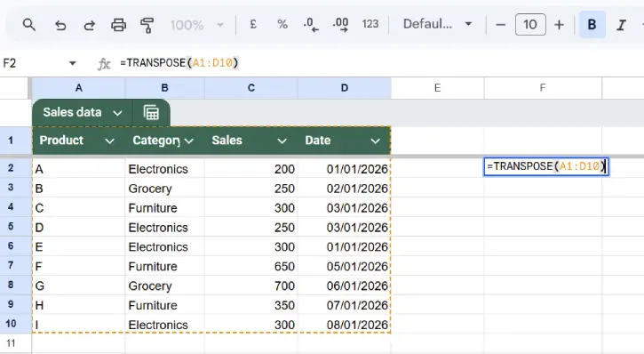Click the fx function icon
Screen dimensions: 644x354
click(104, 64)
